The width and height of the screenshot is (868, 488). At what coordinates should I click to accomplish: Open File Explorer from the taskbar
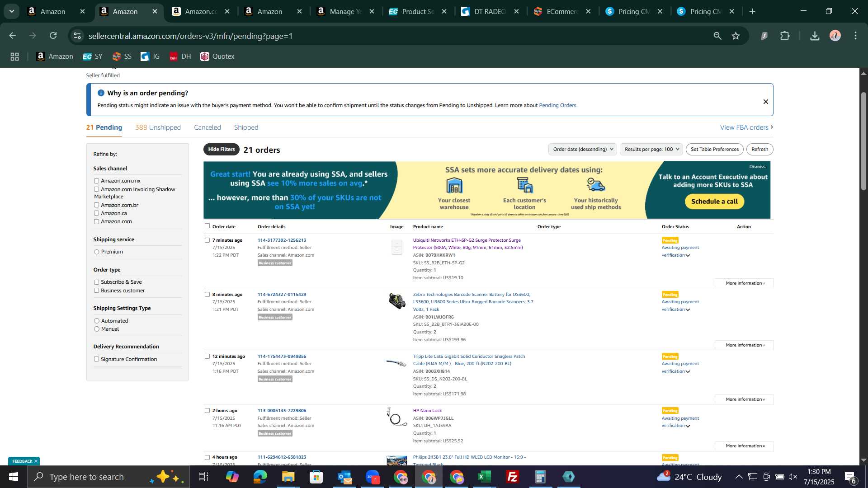click(288, 477)
